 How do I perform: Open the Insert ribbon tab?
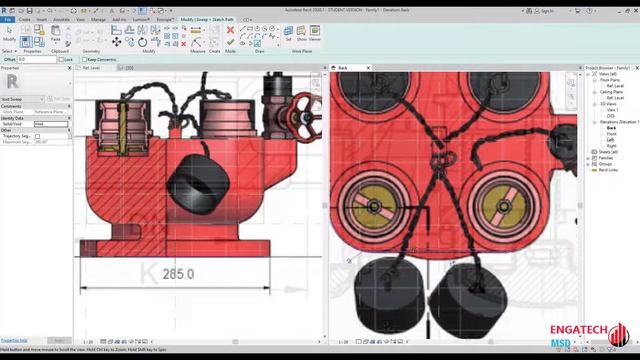[42, 19]
